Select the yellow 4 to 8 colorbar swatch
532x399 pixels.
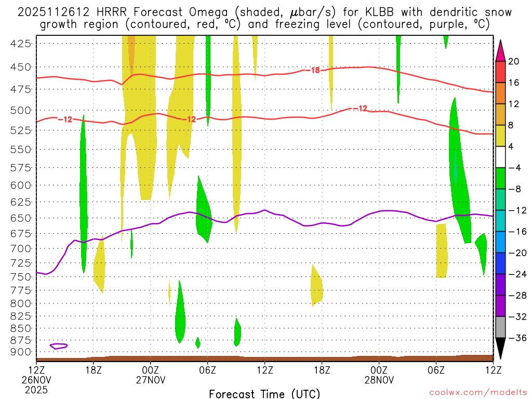[500, 136]
